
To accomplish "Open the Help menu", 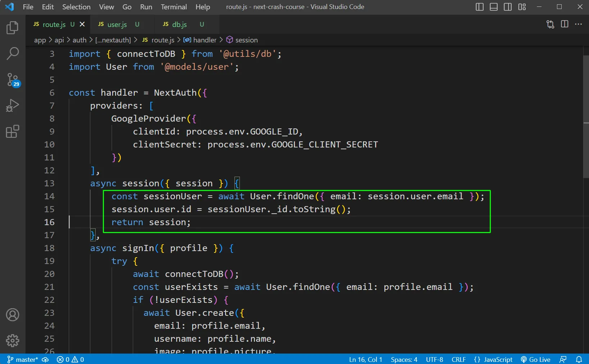I will (x=203, y=7).
